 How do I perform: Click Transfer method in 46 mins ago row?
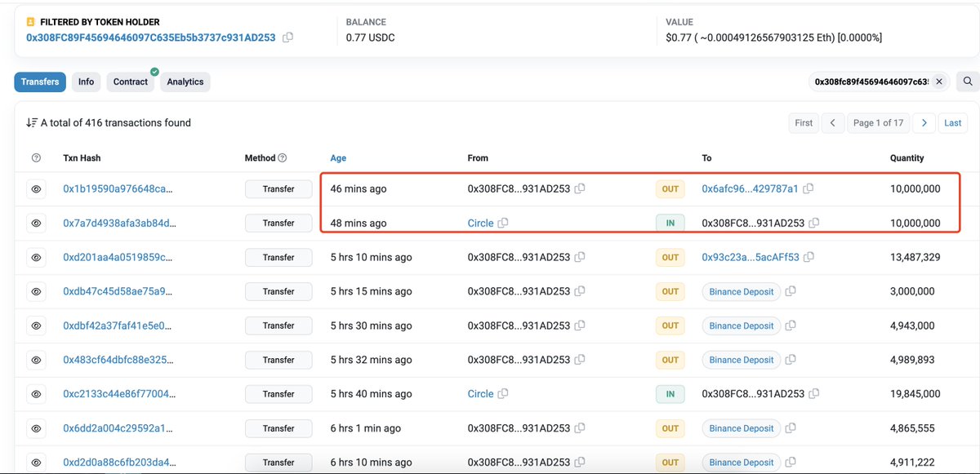278,188
